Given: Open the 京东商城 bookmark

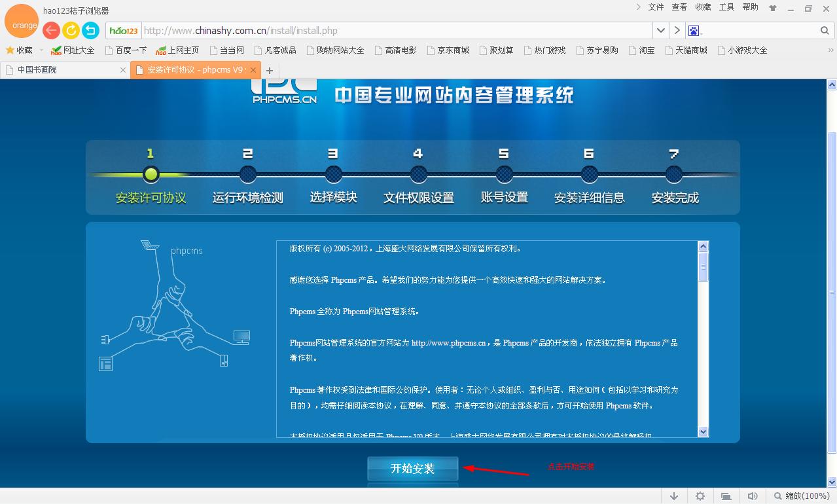Looking at the screenshot, I should tap(448, 50).
